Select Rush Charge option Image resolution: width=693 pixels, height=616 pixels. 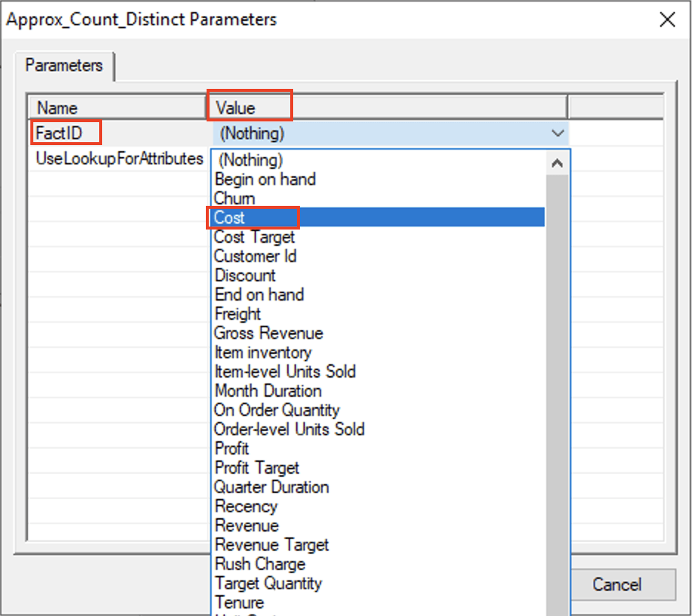[259, 564]
